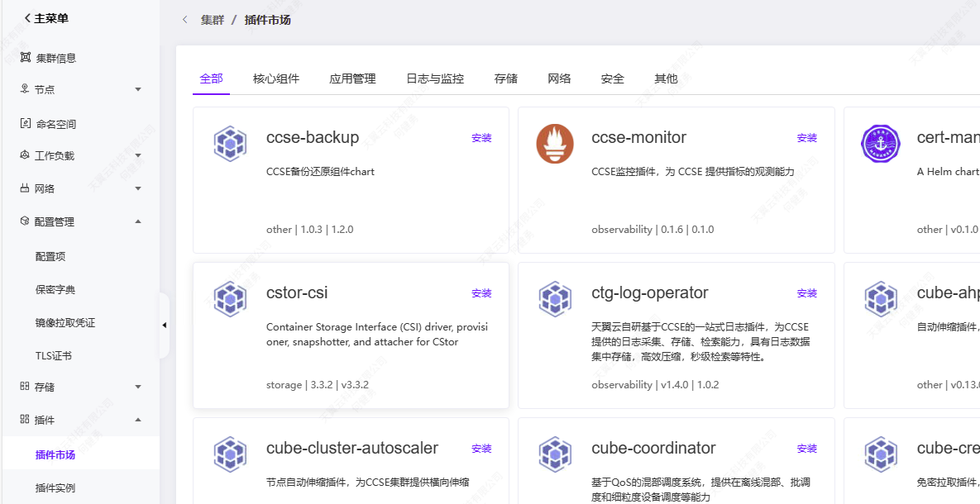This screenshot has width=980, height=504.
Task: Click the 命名空间 sidebar icon
Action: tap(25, 124)
